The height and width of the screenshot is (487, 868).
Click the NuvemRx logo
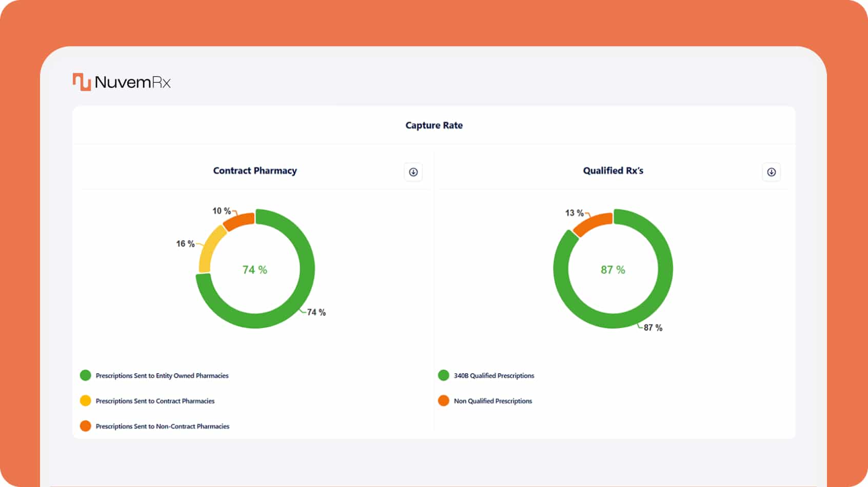[122, 82]
